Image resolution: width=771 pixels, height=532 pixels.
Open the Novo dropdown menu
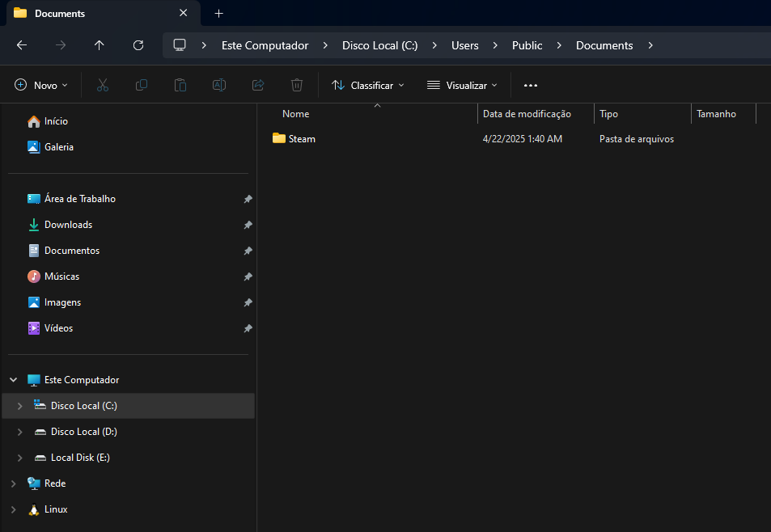coord(42,85)
